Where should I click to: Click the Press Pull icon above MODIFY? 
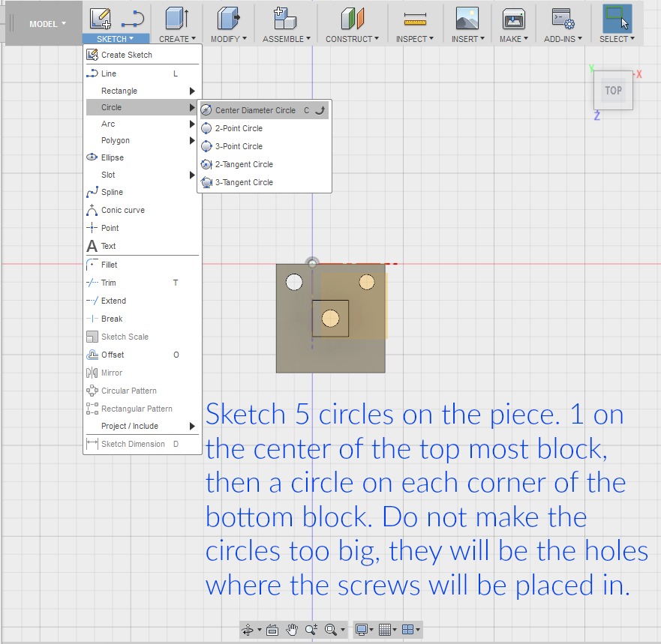228,18
